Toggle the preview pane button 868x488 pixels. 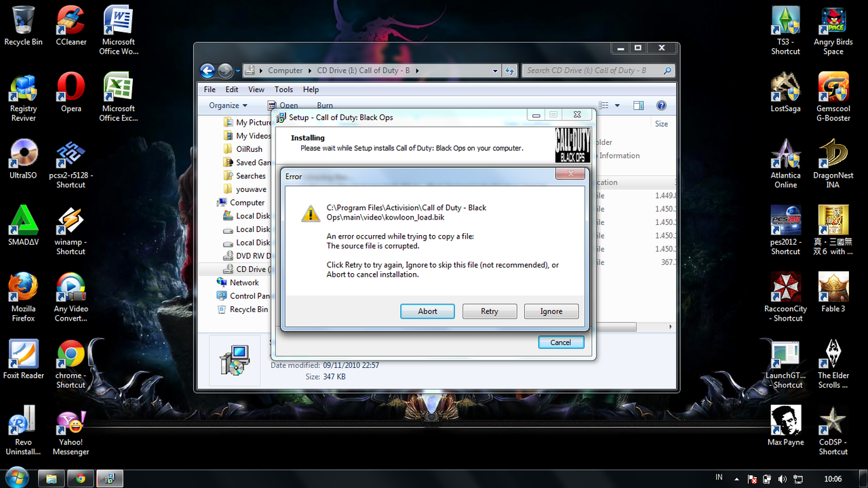[x=638, y=106]
